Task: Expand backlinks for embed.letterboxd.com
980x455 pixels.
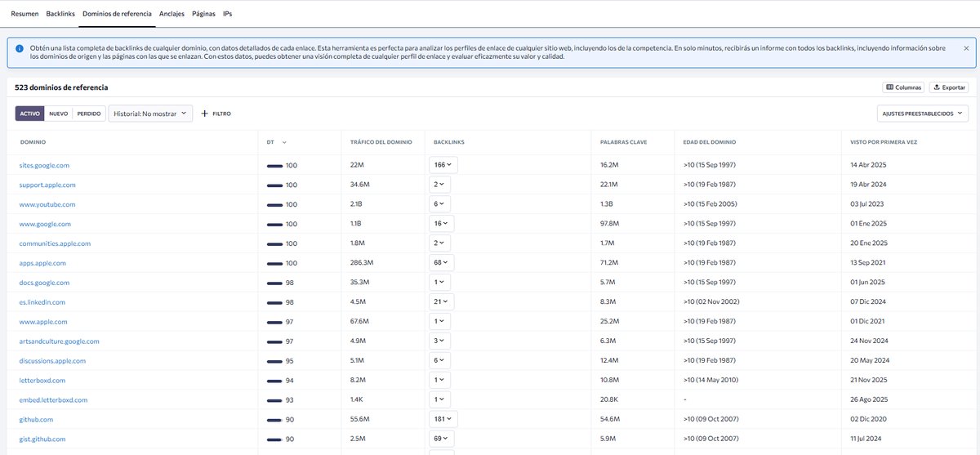Action: 440,400
